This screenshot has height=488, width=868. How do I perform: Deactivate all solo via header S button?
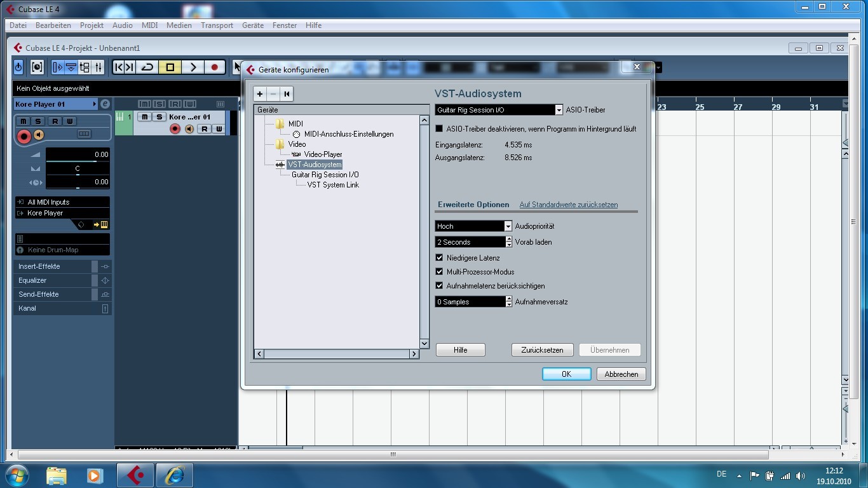159,104
